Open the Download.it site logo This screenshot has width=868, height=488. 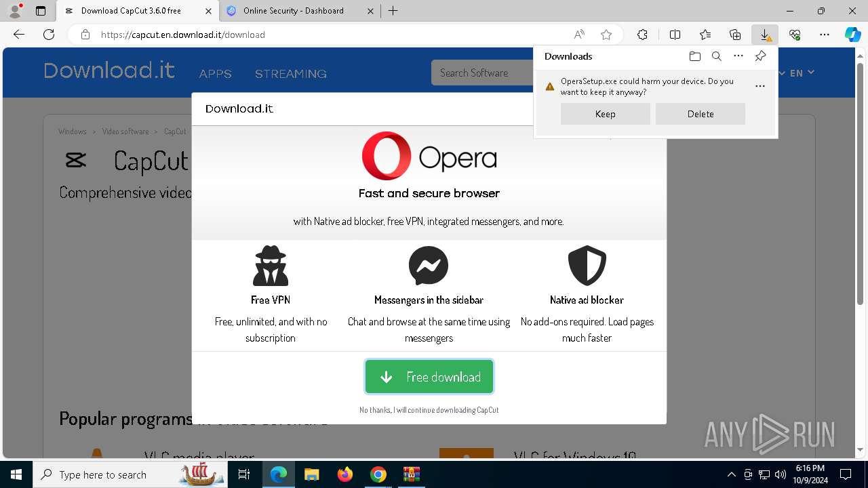coord(109,70)
